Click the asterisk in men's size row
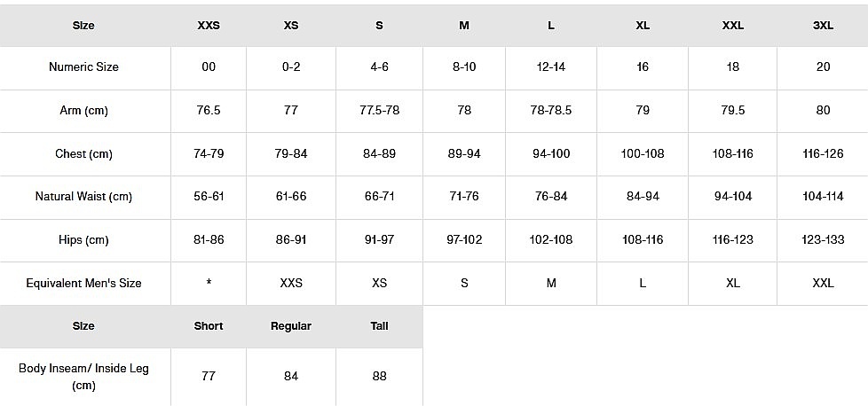The width and height of the screenshot is (868, 406). tap(209, 284)
